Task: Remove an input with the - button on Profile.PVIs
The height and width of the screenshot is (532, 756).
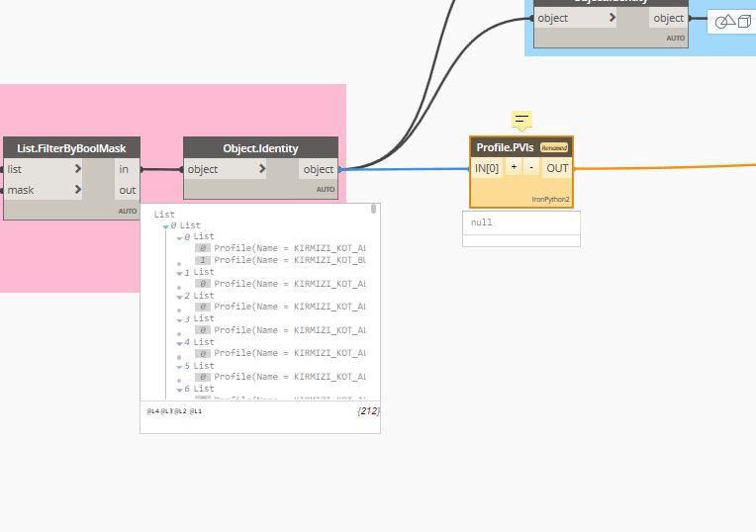Action: coord(531,167)
